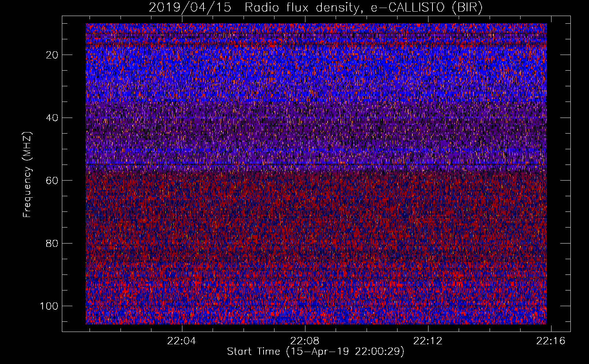Click the '22:08' time tick label

coord(305,341)
